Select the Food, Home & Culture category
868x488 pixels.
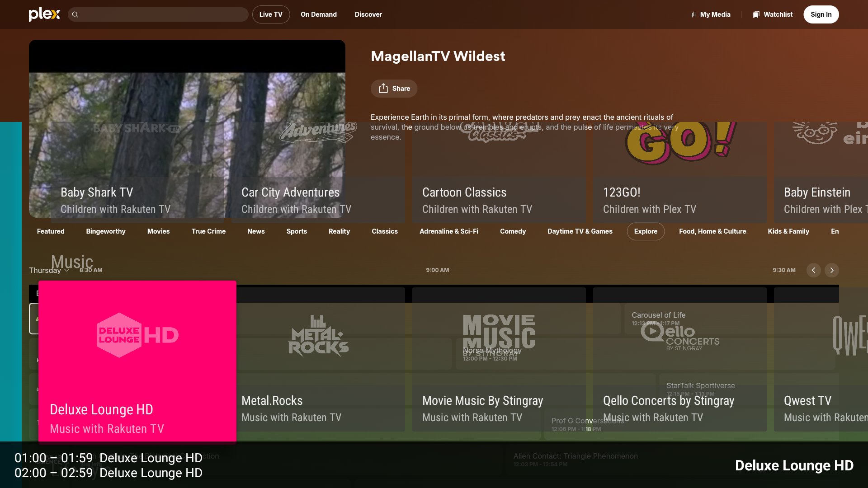712,231
